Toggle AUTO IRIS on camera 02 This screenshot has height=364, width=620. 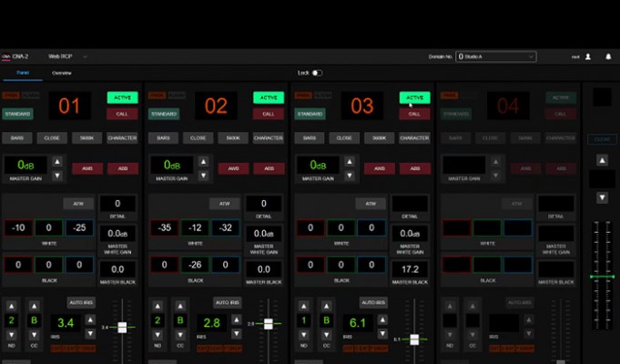tap(226, 302)
